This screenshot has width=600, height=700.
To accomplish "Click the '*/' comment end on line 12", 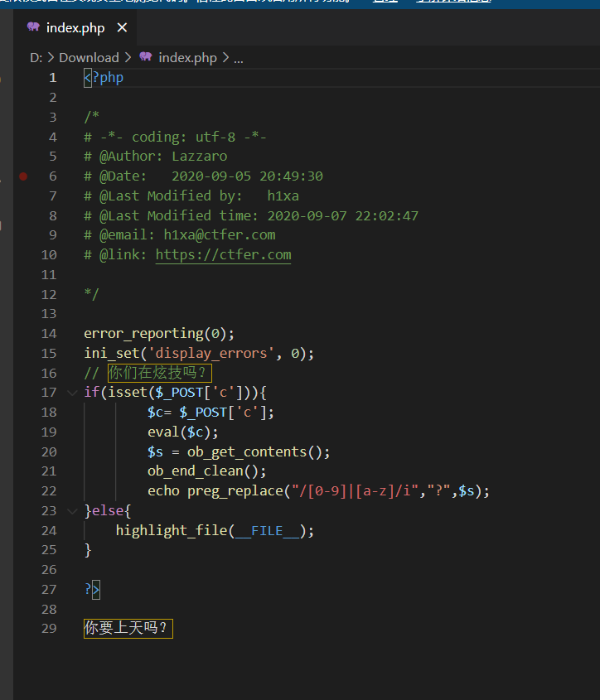I will tap(92, 294).
